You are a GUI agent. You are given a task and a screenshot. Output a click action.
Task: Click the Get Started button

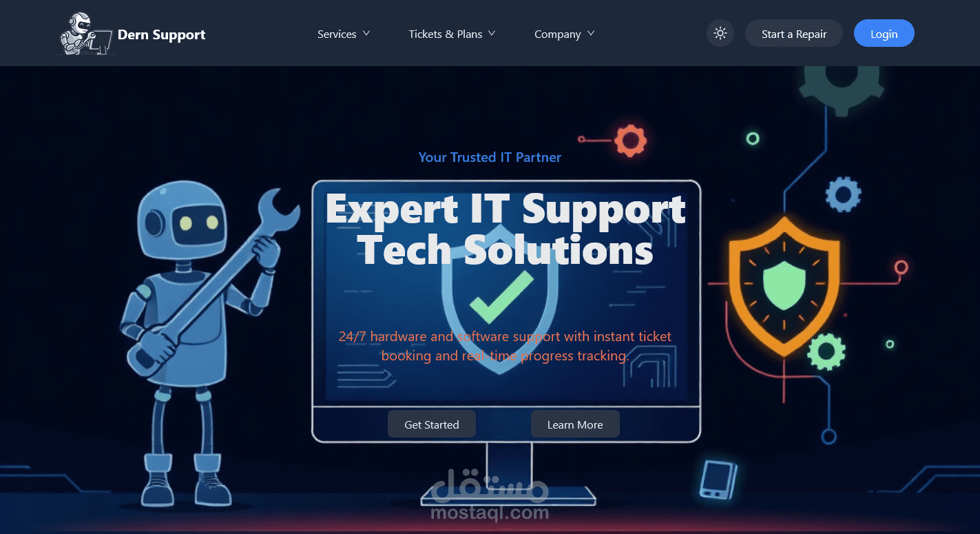(x=432, y=424)
